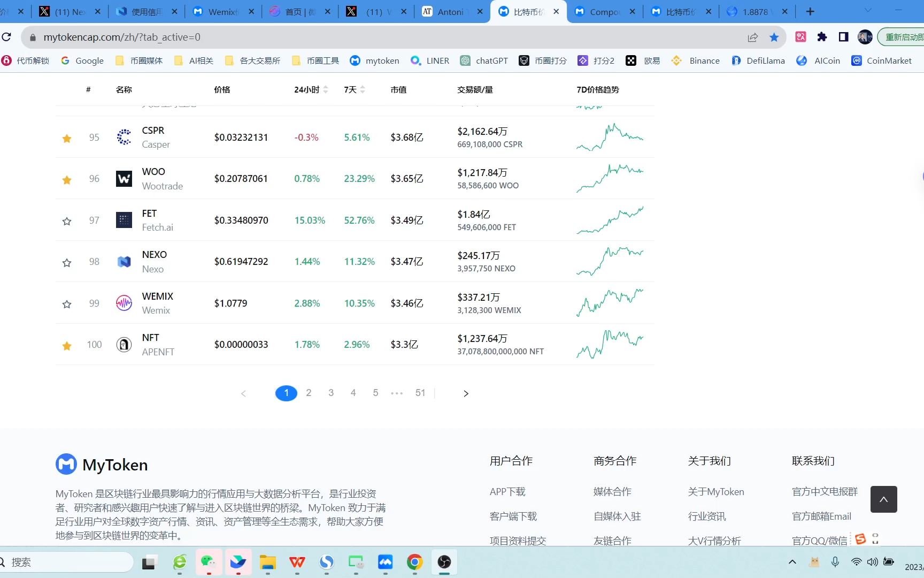The width and height of the screenshot is (924, 578).
Task: Switch to the 使用信用 browser tab
Action: 147,11
